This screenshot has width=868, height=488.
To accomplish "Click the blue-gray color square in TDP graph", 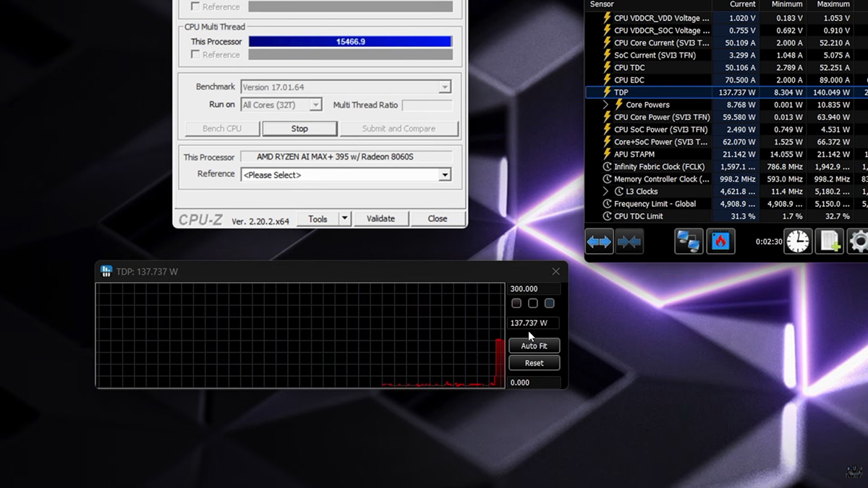I will pos(550,303).
